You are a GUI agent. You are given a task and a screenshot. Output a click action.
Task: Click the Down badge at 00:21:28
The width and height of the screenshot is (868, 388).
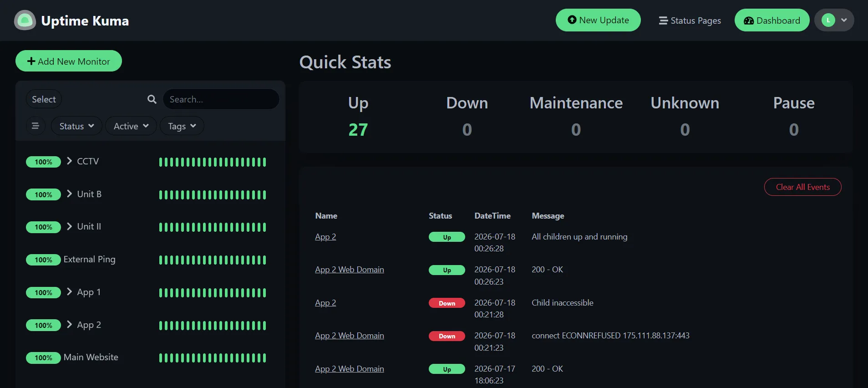[x=447, y=303]
